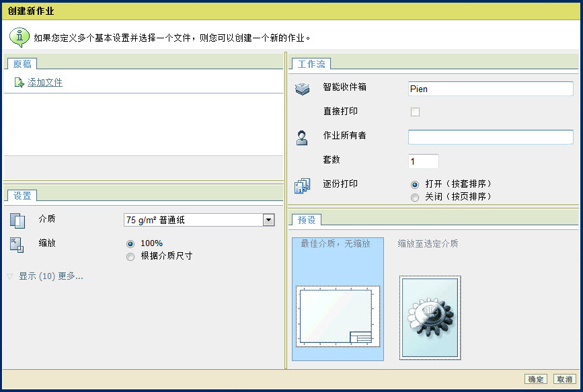This screenshot has height=392, width=583.
Task: Choose the 最佳介质，无缩放 preset thumbnail
Action: point(338,317)
